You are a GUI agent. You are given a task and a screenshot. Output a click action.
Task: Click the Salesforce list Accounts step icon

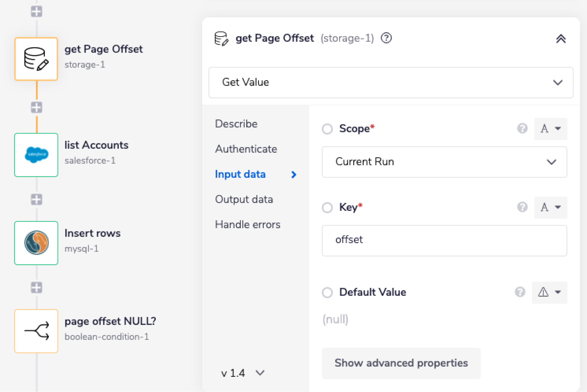pos(36,155)
